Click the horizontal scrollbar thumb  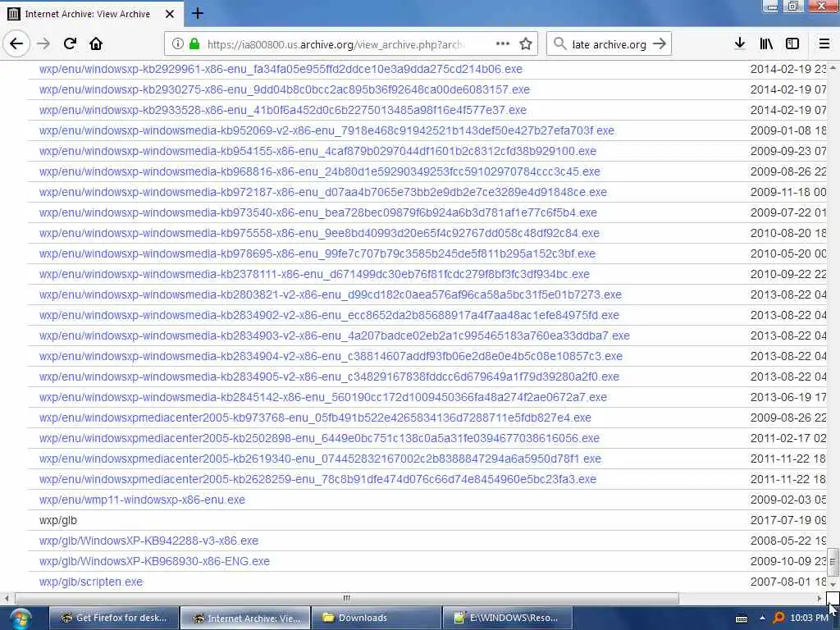[x=347, y=598]
